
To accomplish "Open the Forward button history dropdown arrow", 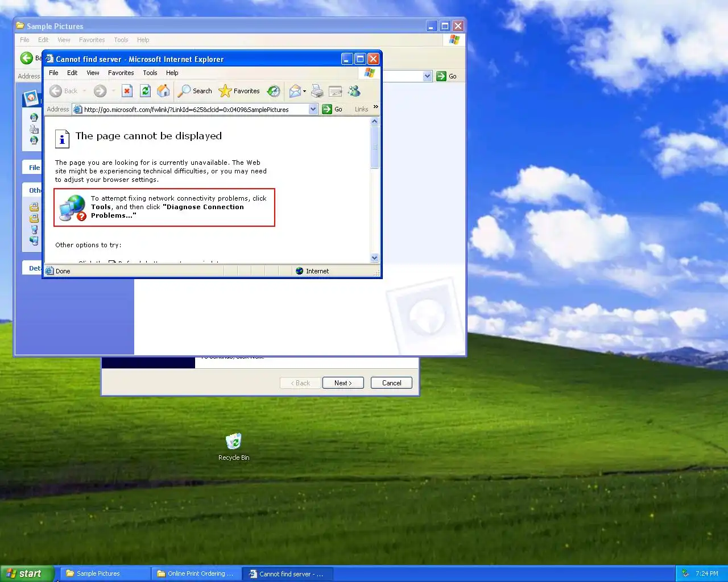I will (113, 91).
